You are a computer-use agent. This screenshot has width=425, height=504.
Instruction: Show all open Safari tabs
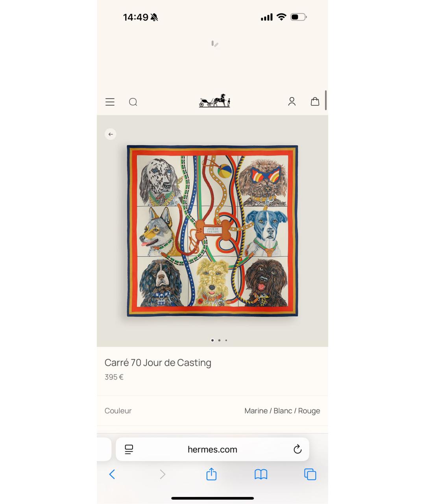tap(310, 474)
